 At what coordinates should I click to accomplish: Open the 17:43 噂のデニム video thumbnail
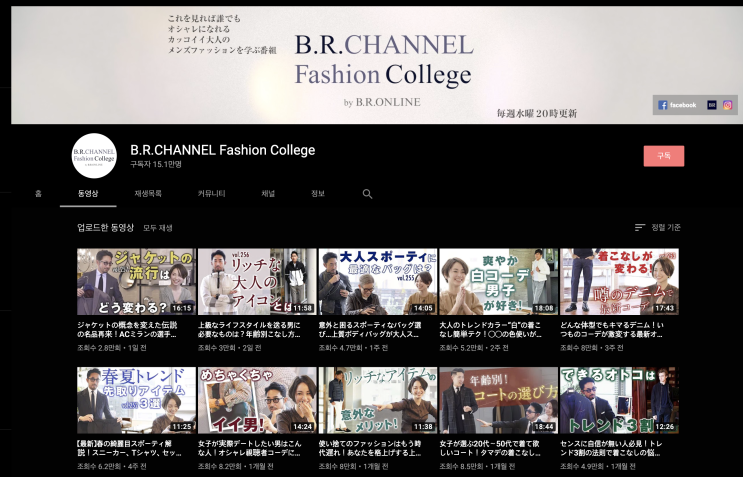619,281
